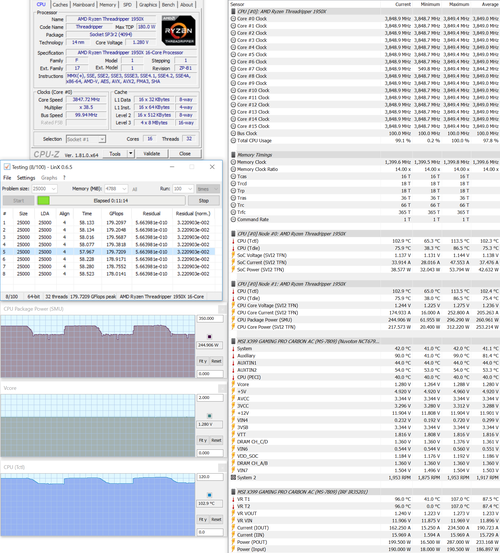Click the Core #7 Clock sensor icon
The width and height of the screenshot is (500, 553).
233,69
